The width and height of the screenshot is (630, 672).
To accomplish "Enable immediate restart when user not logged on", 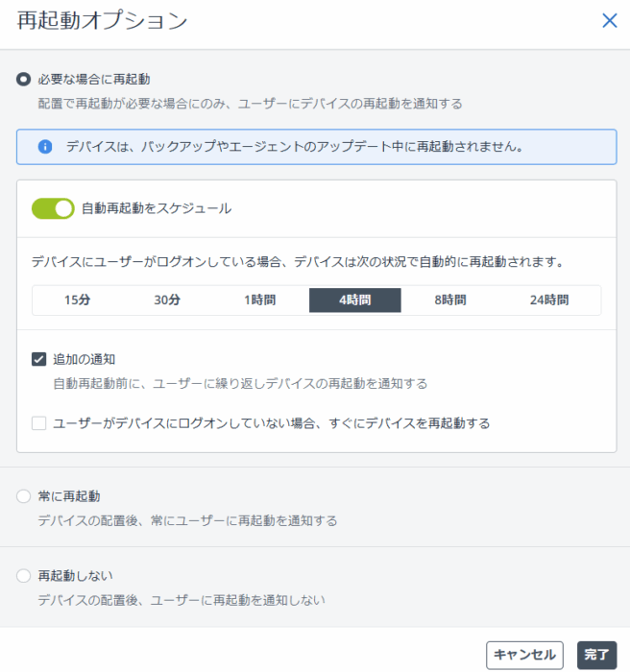I will [39, 422].
